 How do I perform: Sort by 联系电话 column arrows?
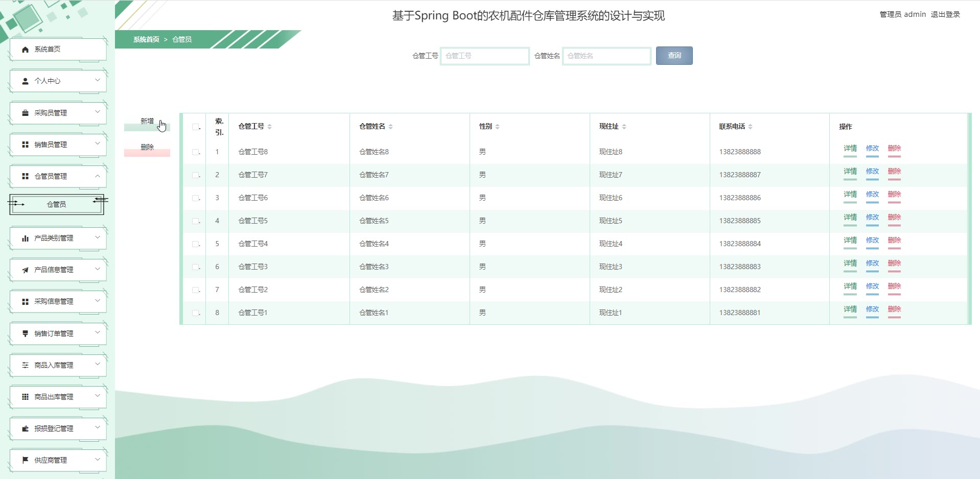pos(750,127)
